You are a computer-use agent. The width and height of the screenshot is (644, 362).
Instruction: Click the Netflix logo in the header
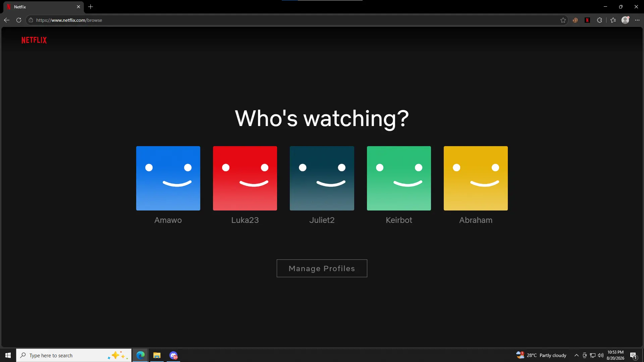click(x=34, y=40)
